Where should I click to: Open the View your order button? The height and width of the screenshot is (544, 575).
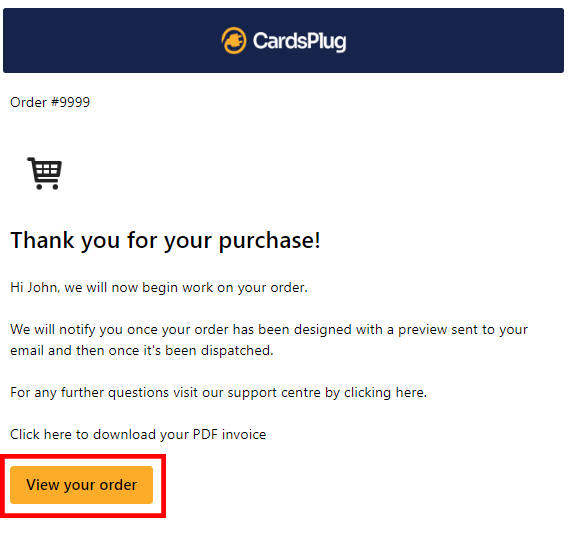coord(81,485)
